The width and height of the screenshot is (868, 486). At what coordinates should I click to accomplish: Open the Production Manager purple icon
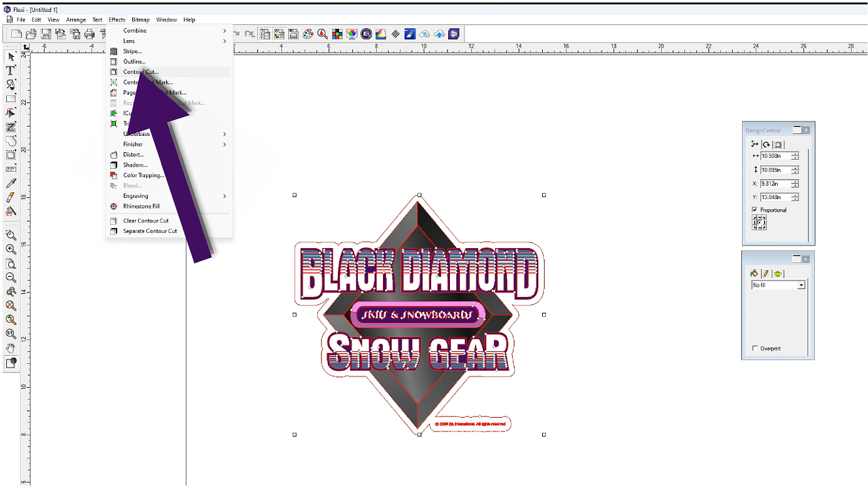454,34
